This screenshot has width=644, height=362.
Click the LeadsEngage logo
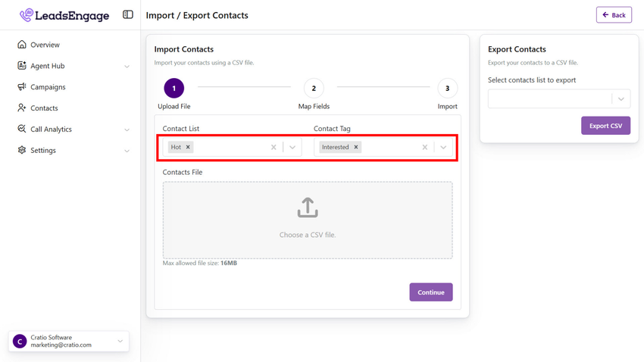64,15
